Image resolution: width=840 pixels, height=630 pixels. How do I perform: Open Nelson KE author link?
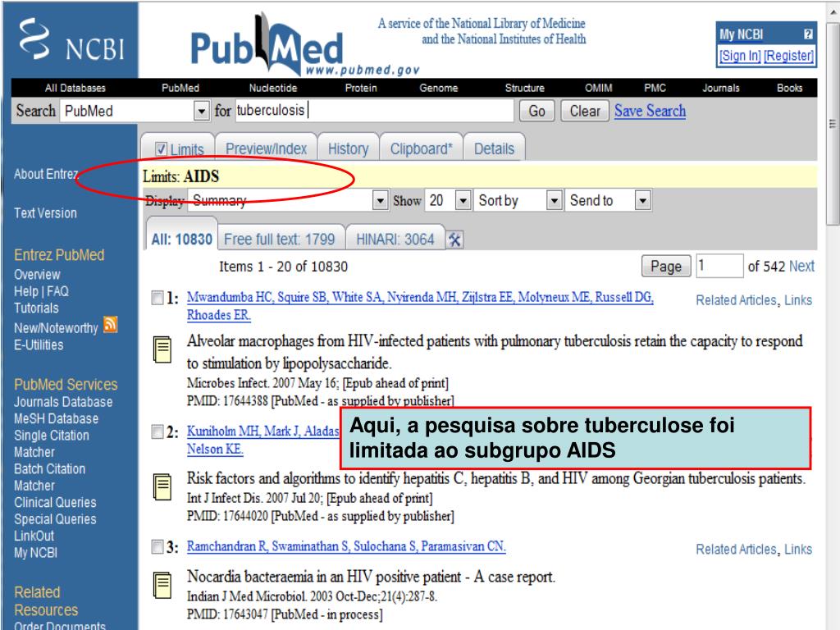(215, 449)
